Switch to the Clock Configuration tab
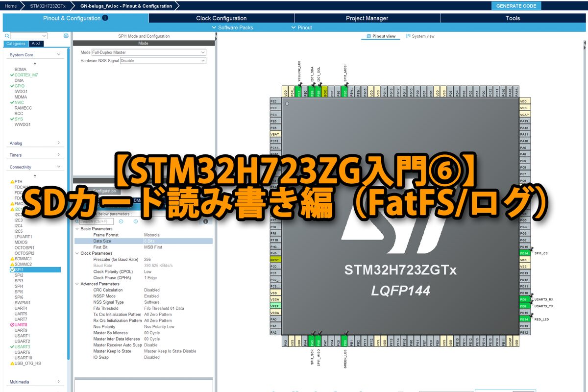 tap(221, 18)
